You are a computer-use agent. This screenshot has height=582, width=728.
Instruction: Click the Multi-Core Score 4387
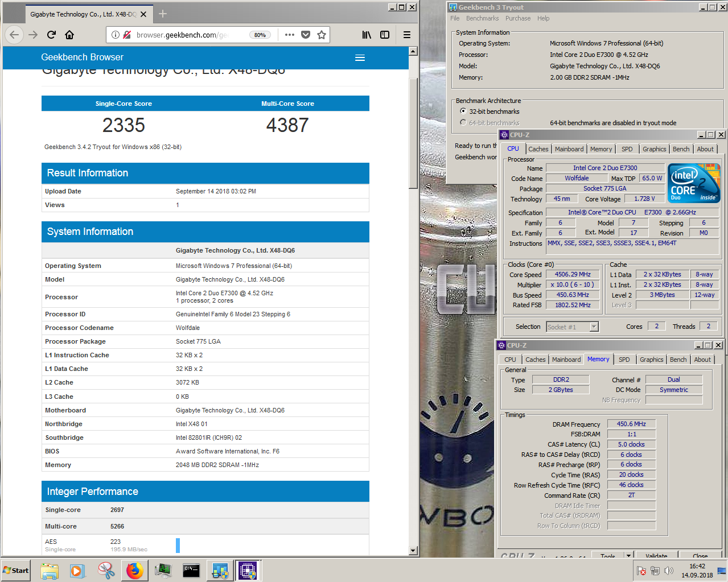[x=287, y=125]
